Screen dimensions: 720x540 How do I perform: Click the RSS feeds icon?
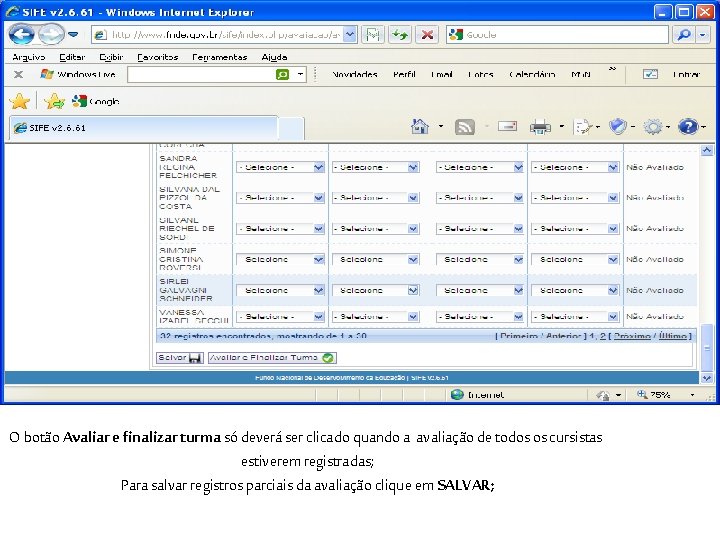pos(465,127)
